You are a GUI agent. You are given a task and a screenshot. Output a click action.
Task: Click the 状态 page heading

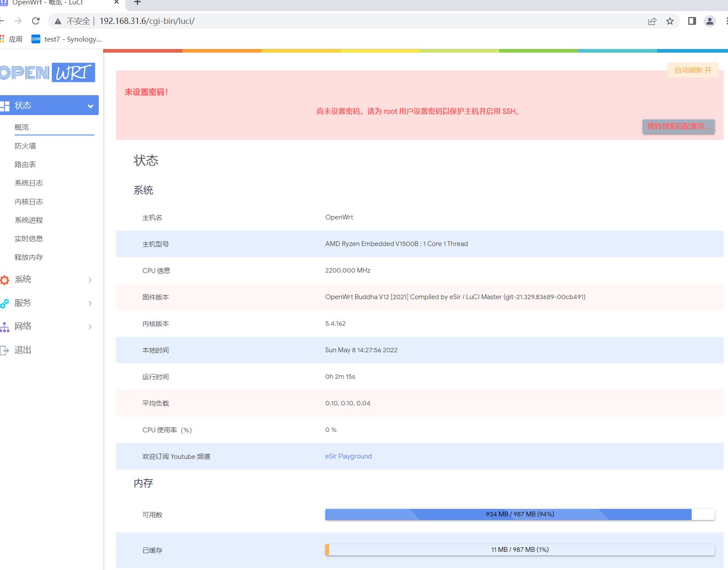coord(146,160)
